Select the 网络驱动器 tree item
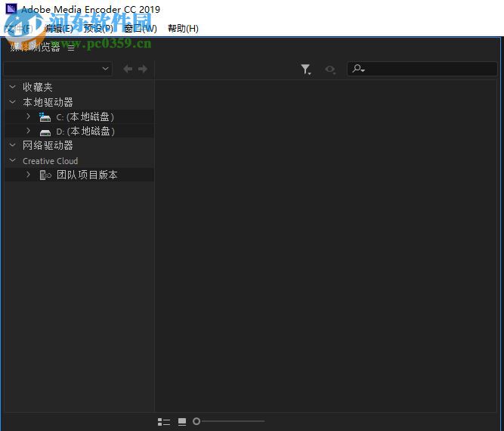Viewport: 504px width, 431px height. [48, 145]
